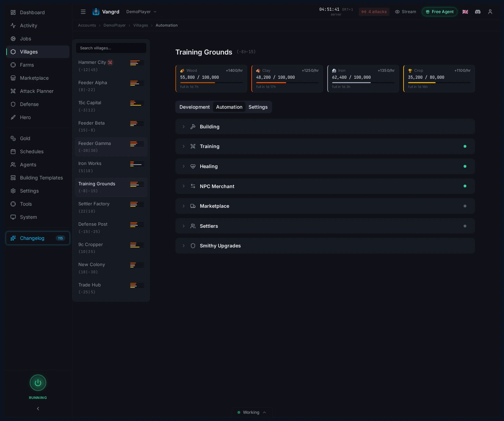Click the Free Agent button
Screen dimensions: 504x421
tap(439, 12)
